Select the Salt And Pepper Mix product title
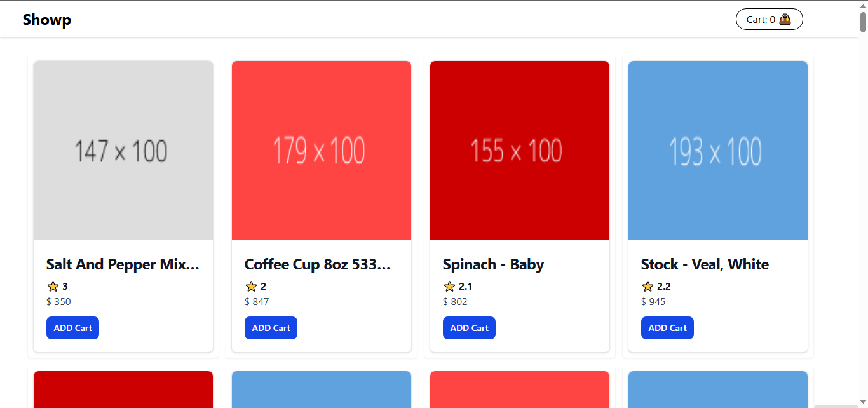Viewport: 868px width, 408px height. click(x=123, y=264)
